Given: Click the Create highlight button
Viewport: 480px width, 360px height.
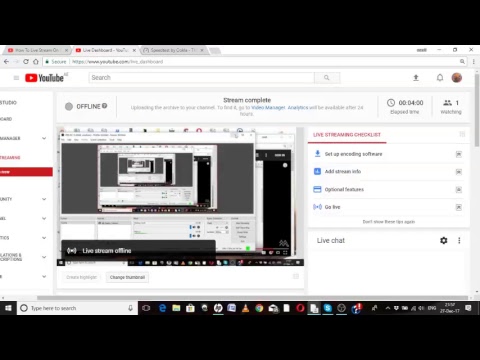Looking at the screenshot, I should click(x=81, y=277).
